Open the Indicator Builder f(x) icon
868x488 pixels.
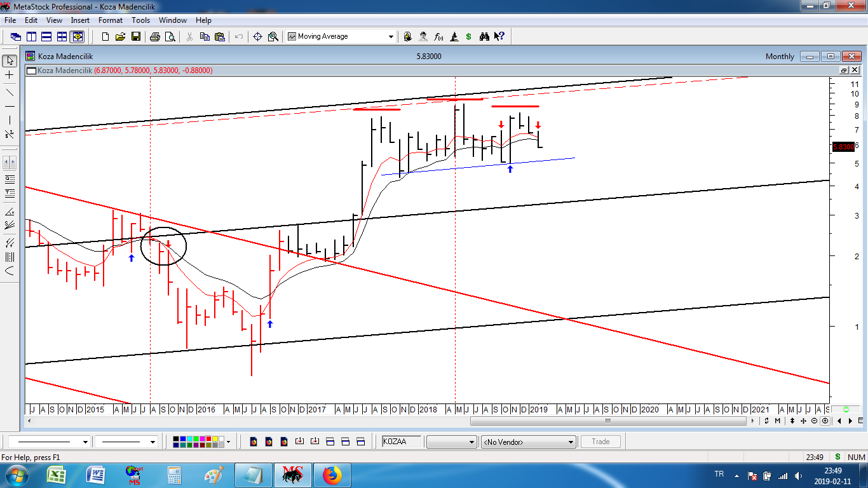438,37
